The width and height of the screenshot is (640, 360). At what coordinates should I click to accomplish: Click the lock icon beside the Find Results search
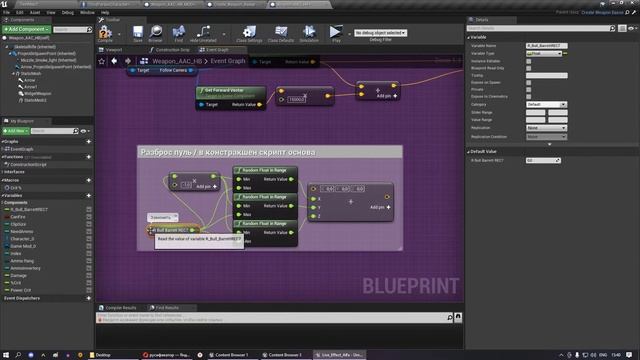pos(458,317)
